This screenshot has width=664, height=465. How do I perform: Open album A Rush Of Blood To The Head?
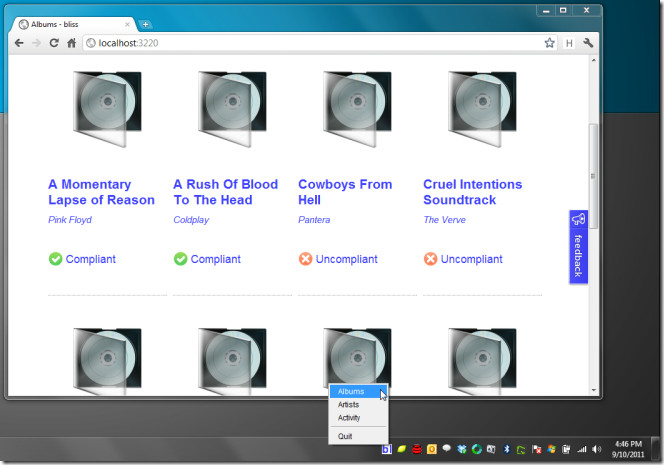pos(226,192)
